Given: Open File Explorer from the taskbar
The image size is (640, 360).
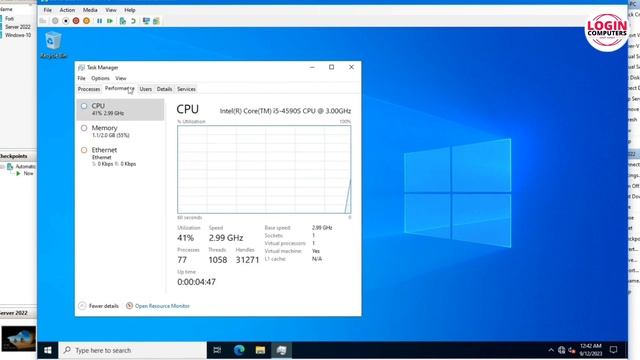Looking at the screenshot, I should click(260, 350).
